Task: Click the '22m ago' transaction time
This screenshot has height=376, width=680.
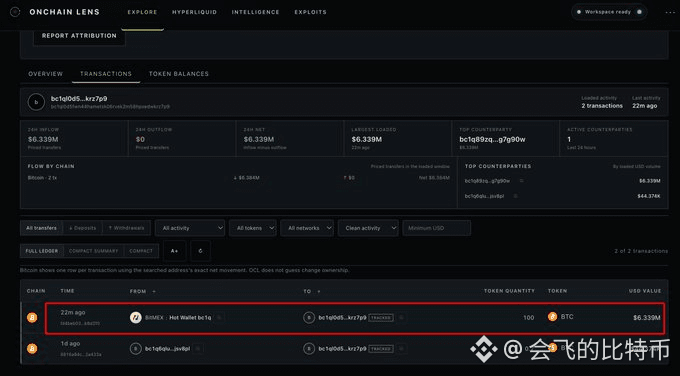Action: click(x=73, y=312)
